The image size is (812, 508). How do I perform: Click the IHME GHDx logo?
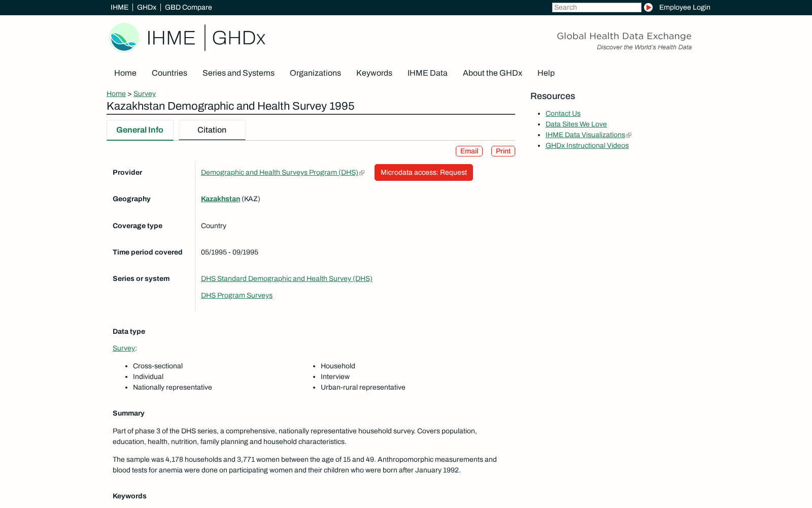tap(187, 38)
